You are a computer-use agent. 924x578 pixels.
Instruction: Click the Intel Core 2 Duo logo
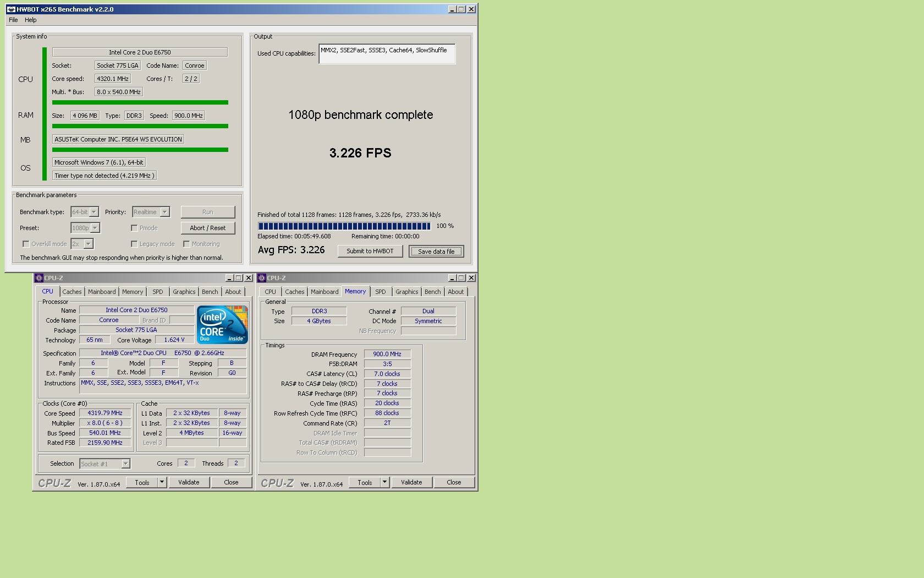[222, 325]
